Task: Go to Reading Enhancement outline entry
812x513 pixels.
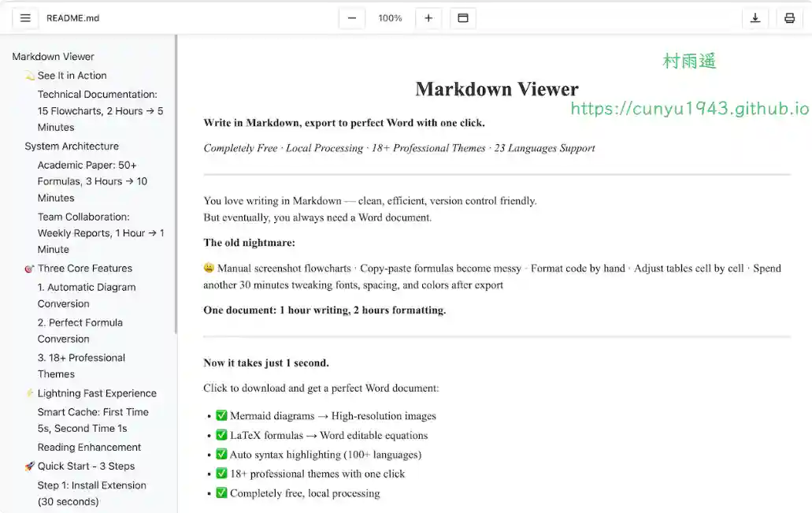Action: point(89,448)
